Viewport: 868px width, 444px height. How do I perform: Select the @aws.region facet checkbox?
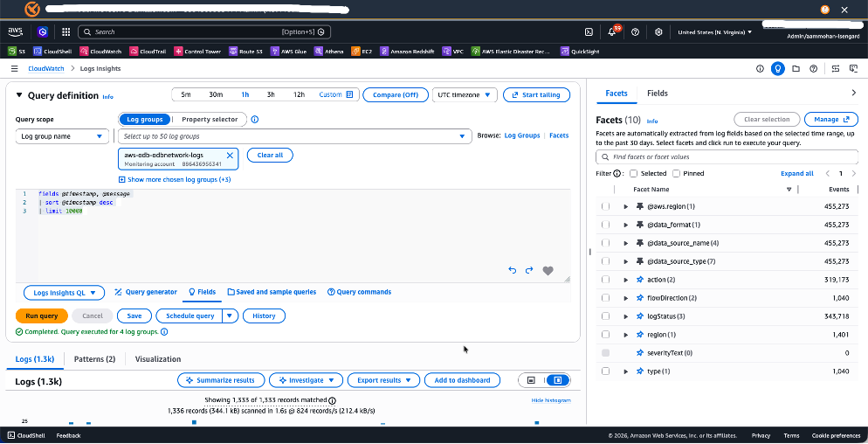[606, 206]
